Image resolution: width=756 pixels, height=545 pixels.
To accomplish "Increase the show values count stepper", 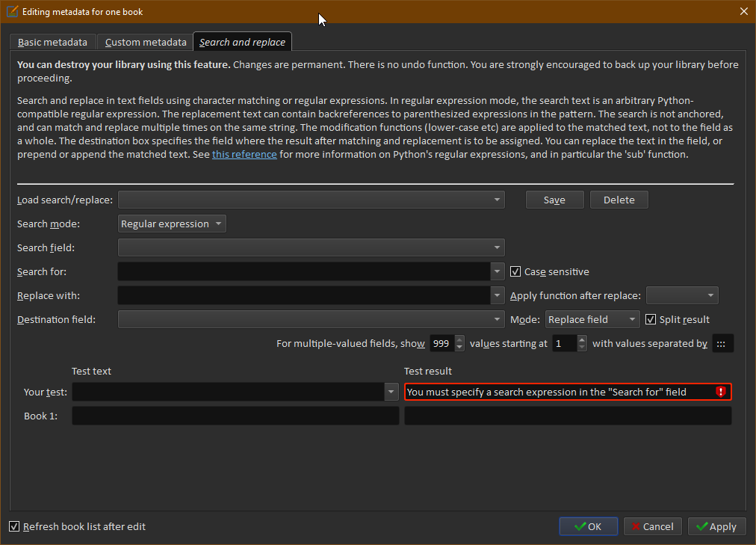I will pyautogui.click(x=459, y=339).
